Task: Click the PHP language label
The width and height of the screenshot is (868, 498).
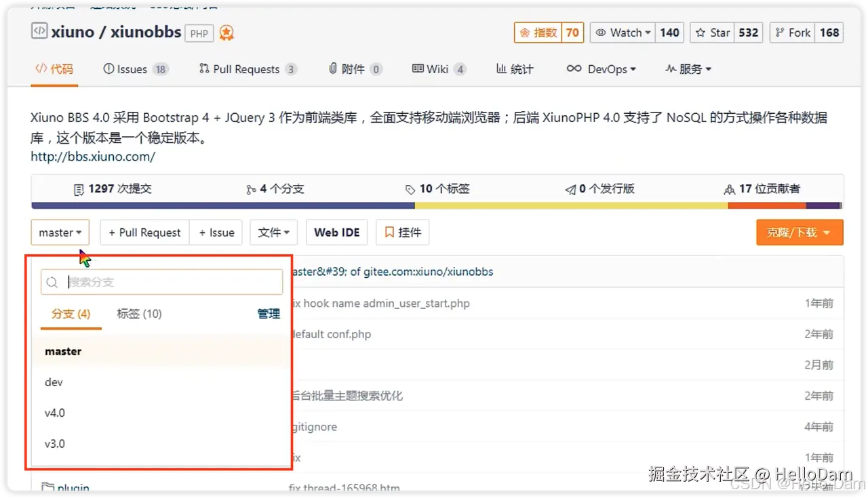Action: (199, 33)
